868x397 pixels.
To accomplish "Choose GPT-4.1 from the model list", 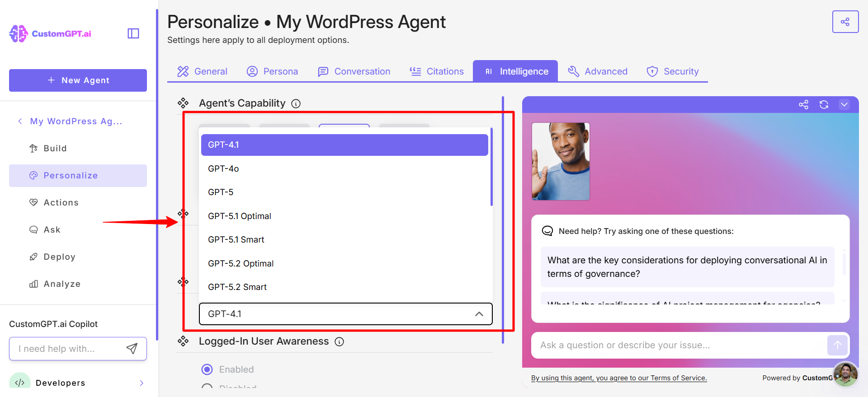I will coord(344,145).
